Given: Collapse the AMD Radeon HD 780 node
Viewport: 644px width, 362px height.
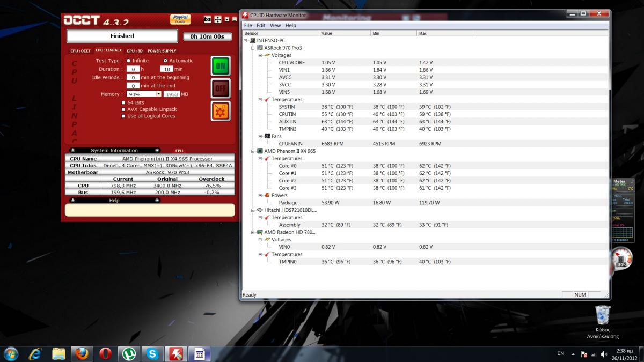Looking at the screenshot, I should [253, 232].
